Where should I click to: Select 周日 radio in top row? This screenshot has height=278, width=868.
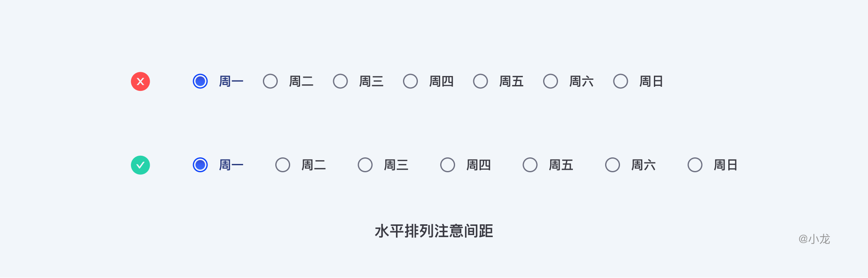click(621, 81)
